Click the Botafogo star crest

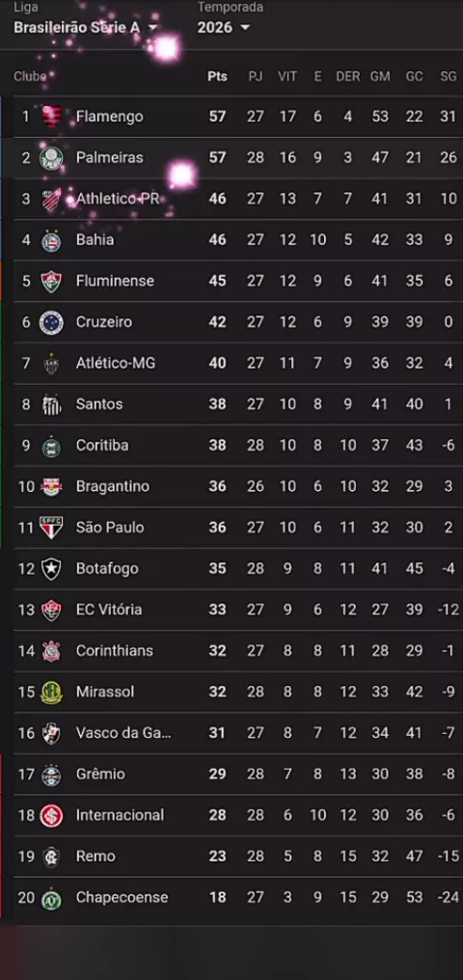point(51,569)
